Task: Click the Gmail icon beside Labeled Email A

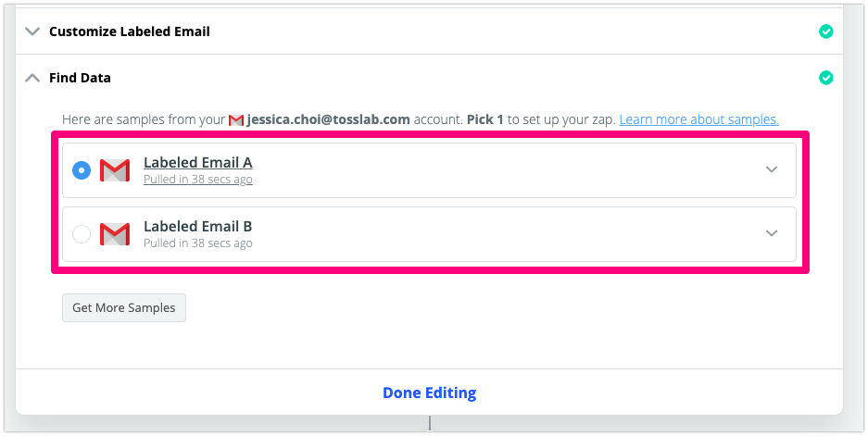Action: pos(115,170)
